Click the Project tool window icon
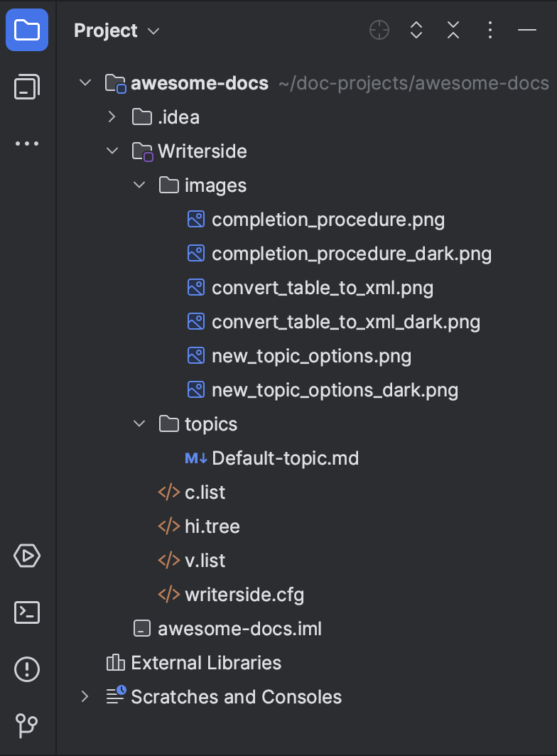Screen dimensions: 557x756 pos(26,30)
